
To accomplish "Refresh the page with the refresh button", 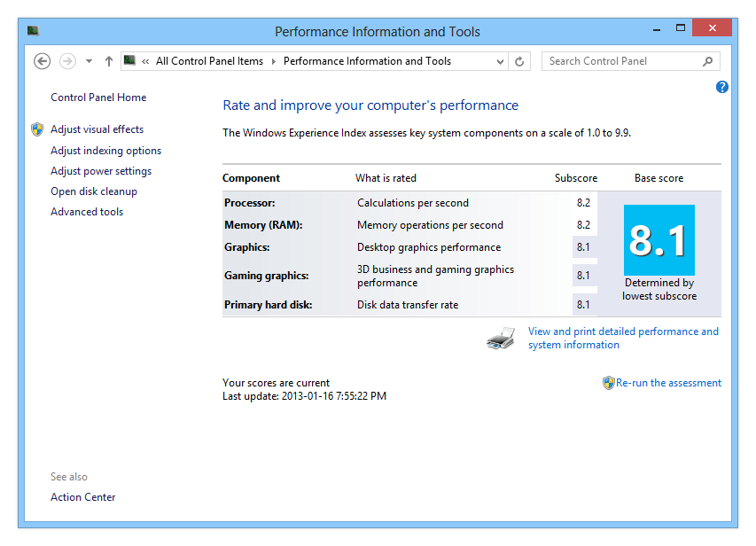I will [519, 61].
